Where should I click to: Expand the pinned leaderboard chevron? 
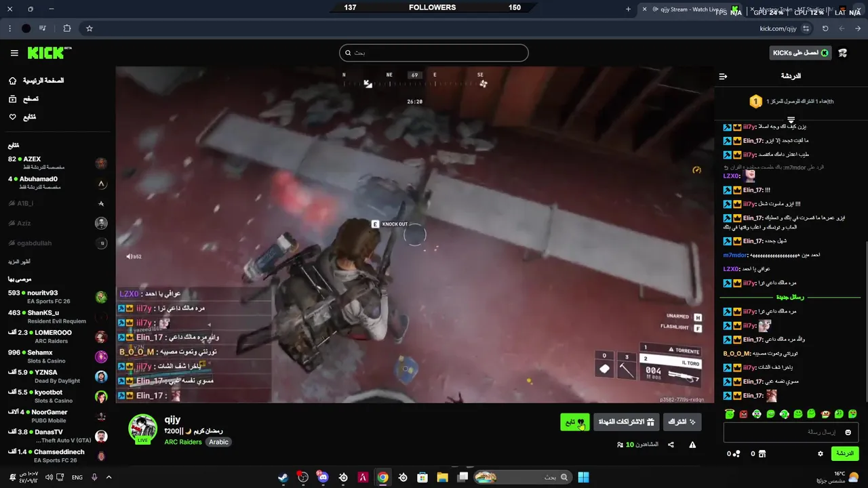coord(791,120)
